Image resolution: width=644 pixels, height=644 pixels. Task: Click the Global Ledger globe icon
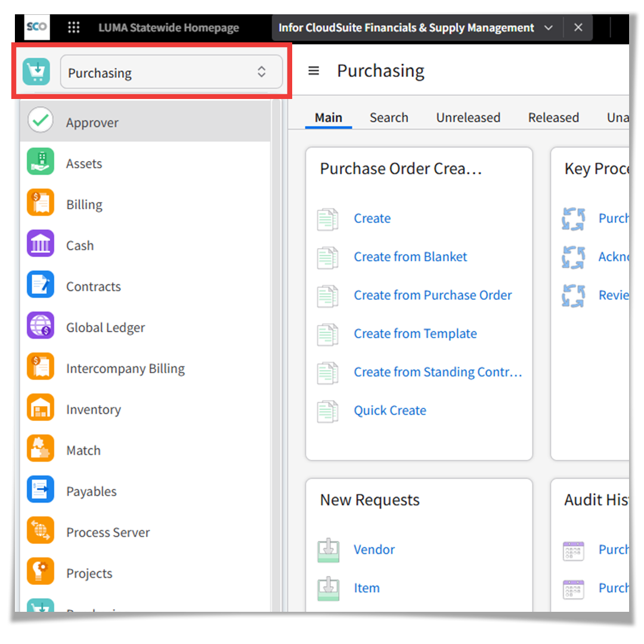(41, 326)
